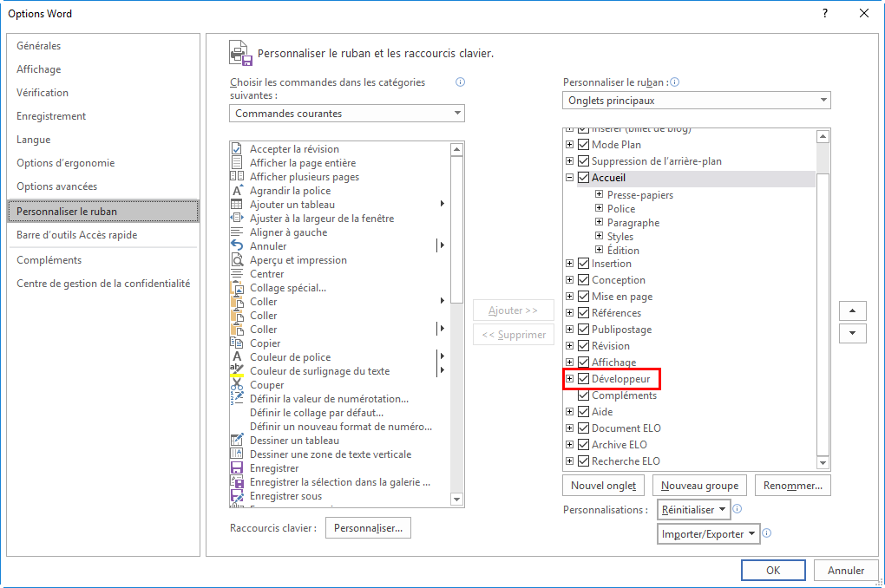This screenshot has height=588, width=885.
Task: Disable the Compléments tab checkbox
Action: tap(583, 395)
